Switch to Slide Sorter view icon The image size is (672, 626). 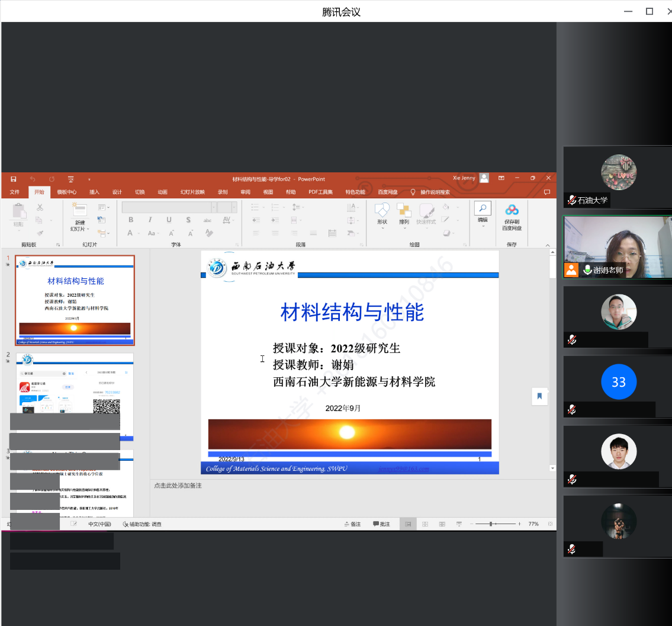[425, 524]
